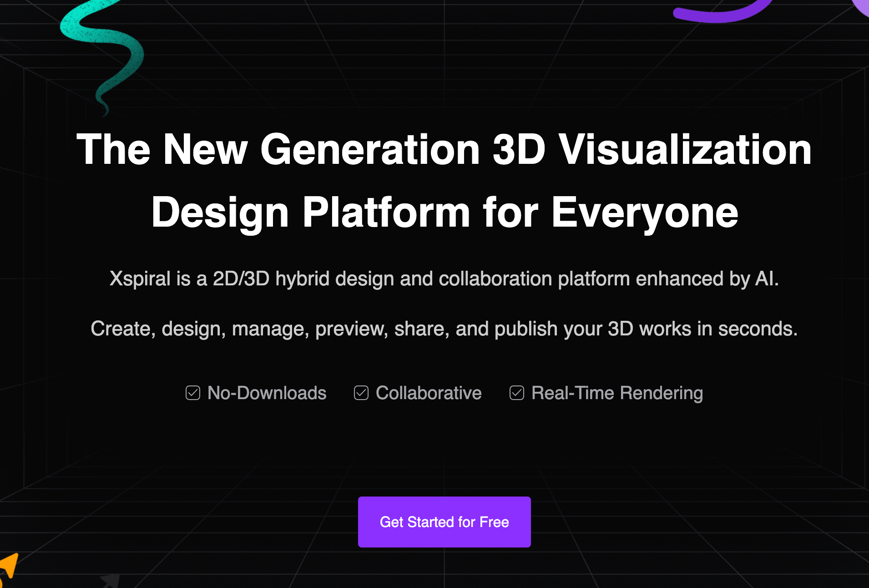The width and height of the screenshot is (869, 588).
Task: Select the "Real-Time Rendering" feature text
Action: pos(617,393)
